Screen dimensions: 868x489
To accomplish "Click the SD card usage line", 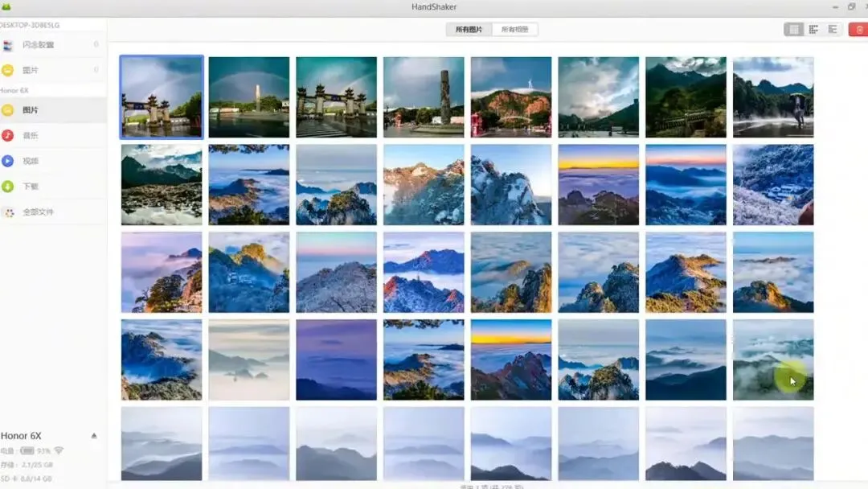I will 26,479.
